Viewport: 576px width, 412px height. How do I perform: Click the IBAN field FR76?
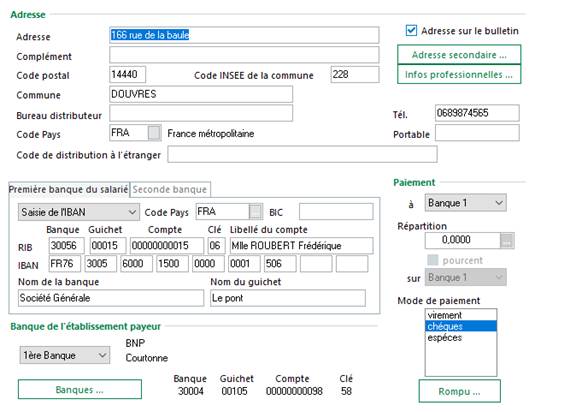click(x=65, y=264)
